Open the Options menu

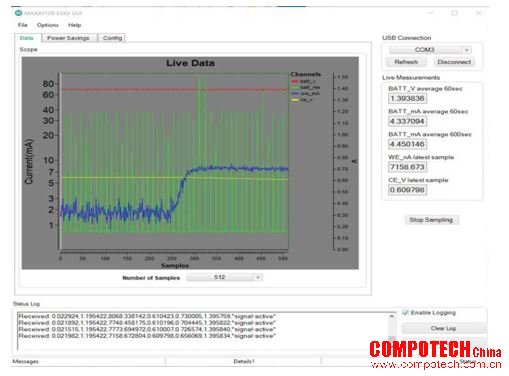[48, 25]
